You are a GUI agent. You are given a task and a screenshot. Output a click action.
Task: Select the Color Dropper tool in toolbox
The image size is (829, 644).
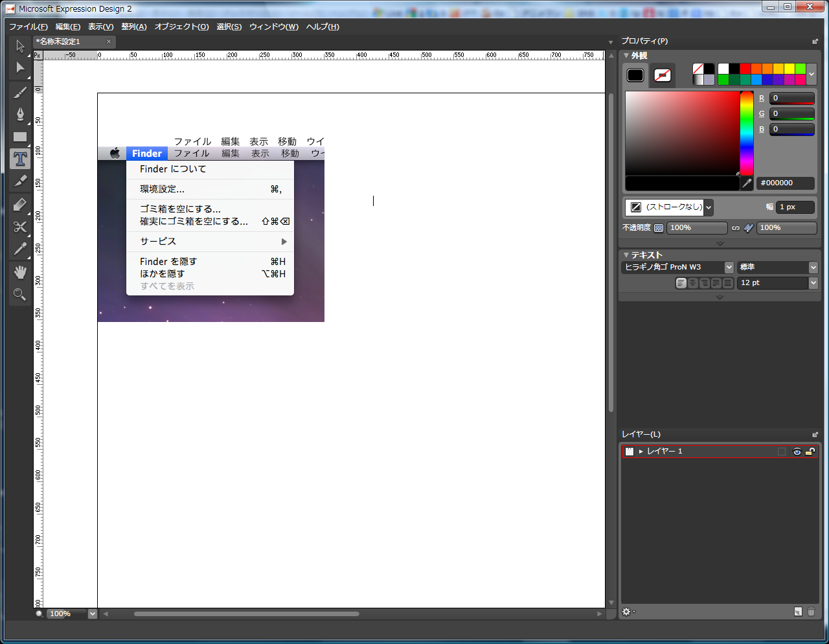[20, 249]
